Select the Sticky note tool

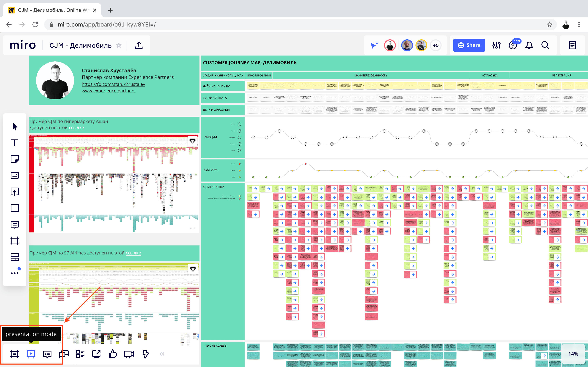pos(14,159)
